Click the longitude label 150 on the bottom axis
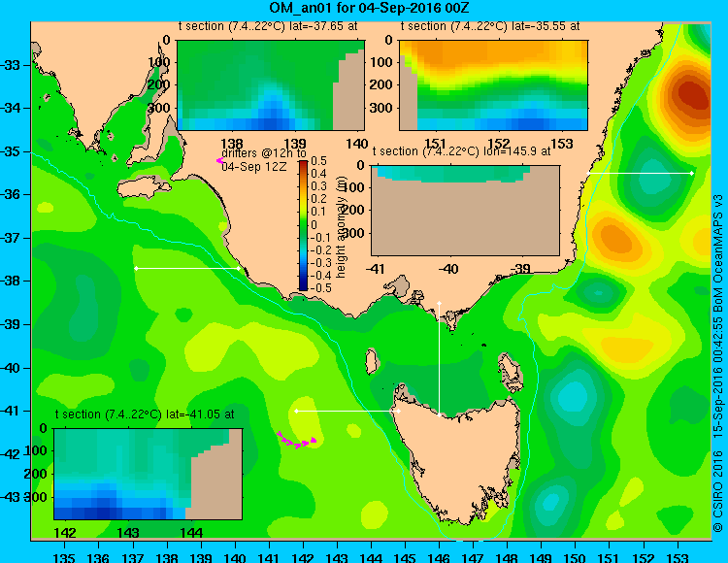 (575, 558)
